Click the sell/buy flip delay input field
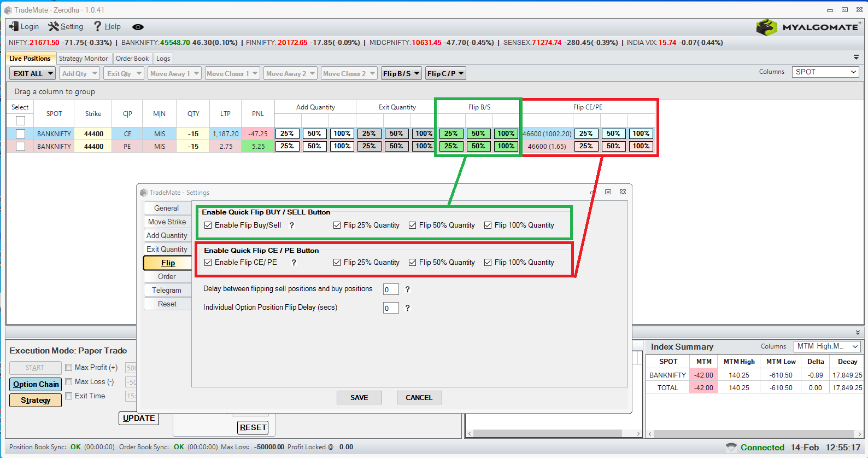The width and height of the screenshot is (868, 458). [391, 289]
